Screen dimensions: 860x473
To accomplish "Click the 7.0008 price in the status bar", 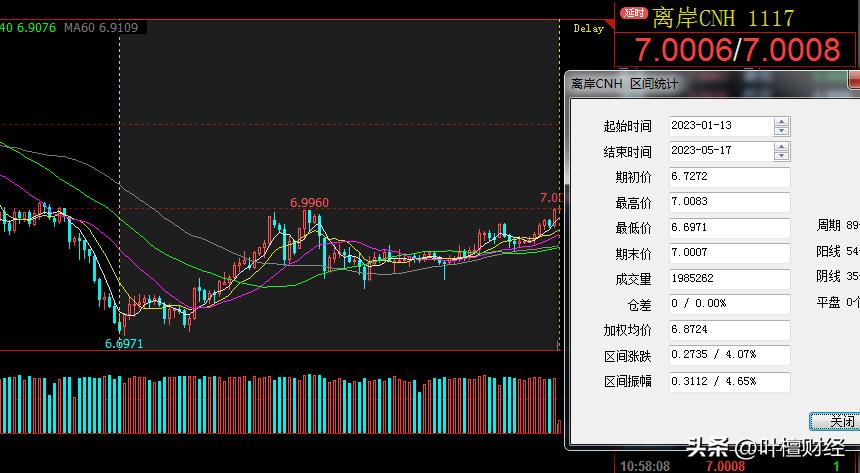I will click(725, 466).
